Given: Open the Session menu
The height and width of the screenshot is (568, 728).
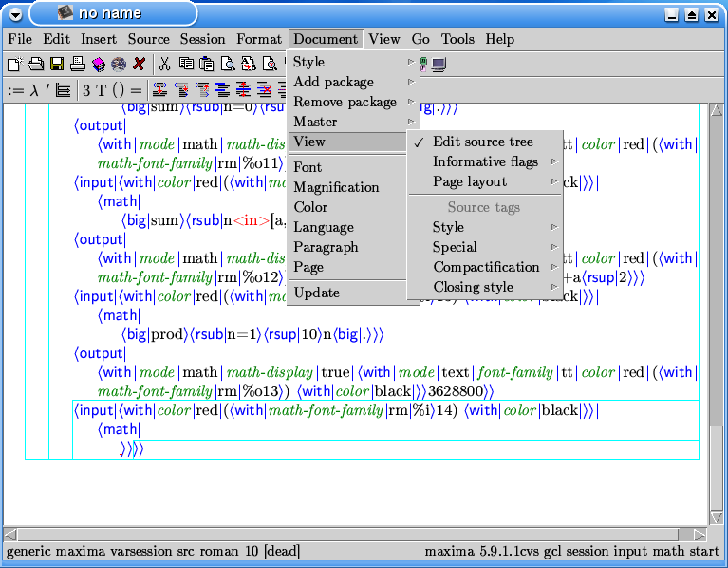Looking at the screenshot, I should pos(202,39).
